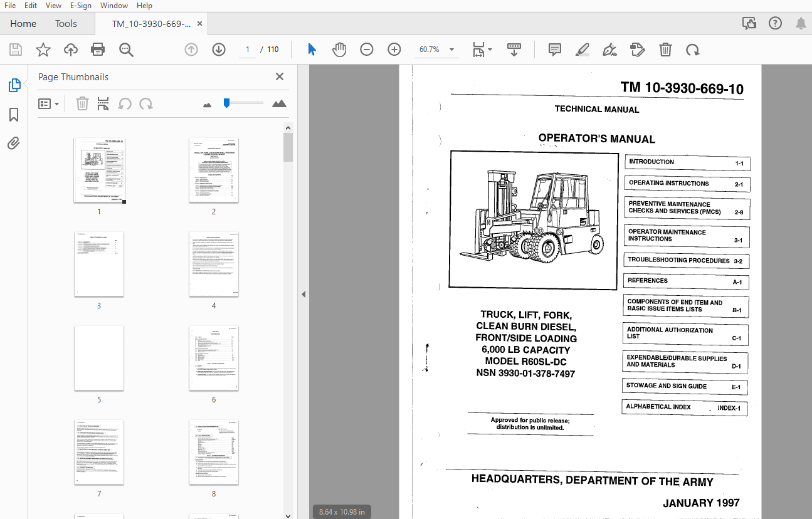This screenshot has height=519, width=812.
Task: Open the Page Thumbnails sidebar icon
Action: [x=14, y=85]
